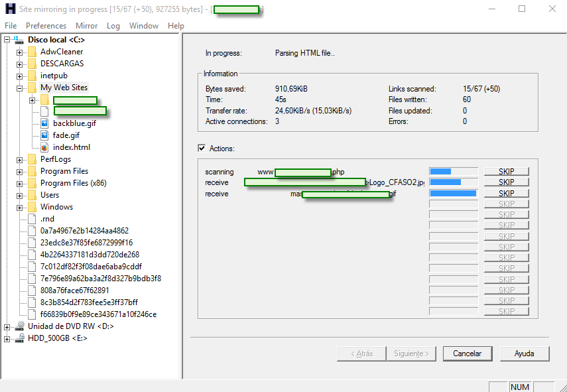Skip the first scanning download

[x=506, y=170]
